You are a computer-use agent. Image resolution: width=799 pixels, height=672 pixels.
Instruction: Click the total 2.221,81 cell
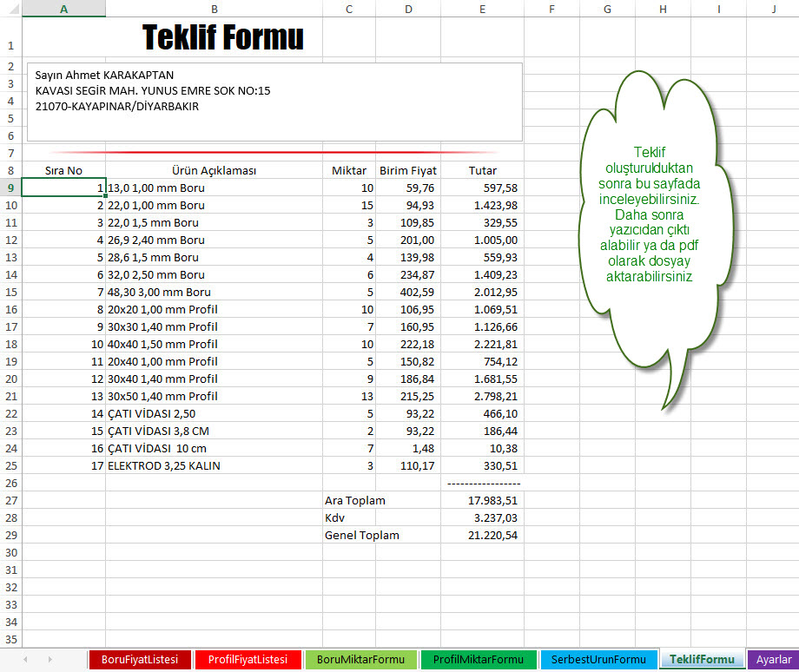click(483, 344)
